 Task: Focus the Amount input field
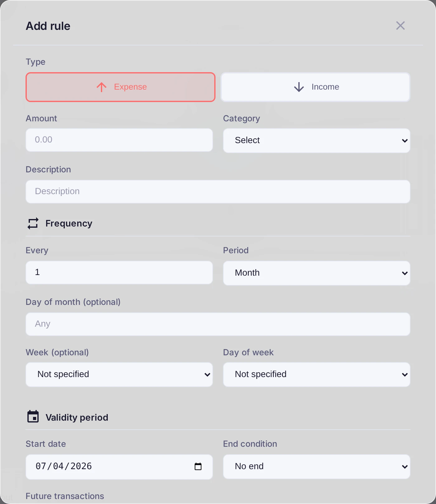[119, 140]
